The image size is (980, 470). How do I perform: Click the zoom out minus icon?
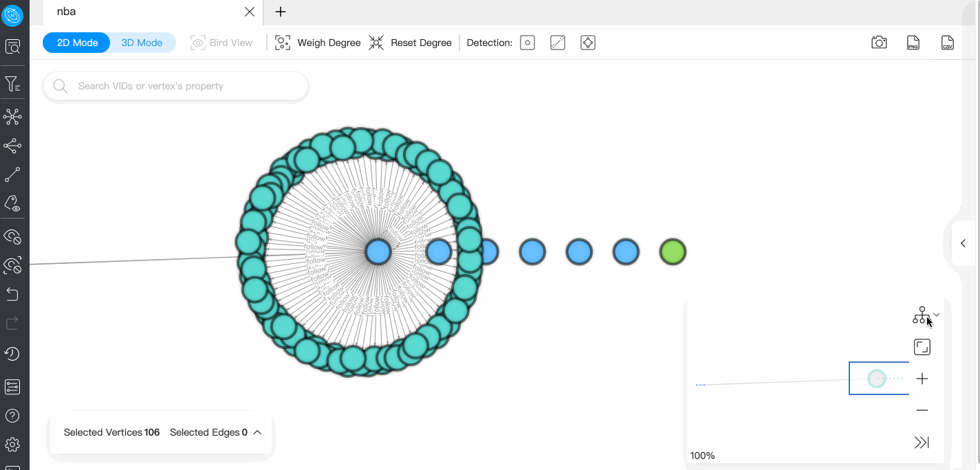pyautogui.click(x=922, y=410)
